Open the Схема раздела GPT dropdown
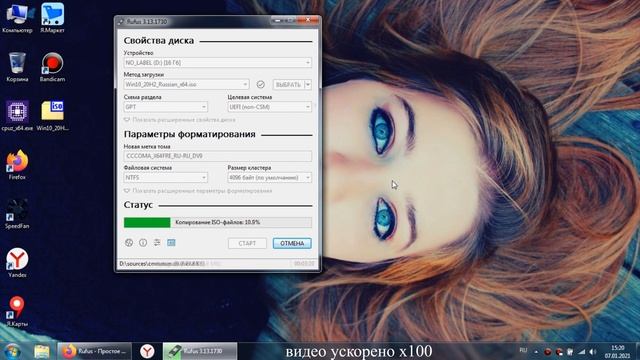The image size is (640, 360). click(166, 107)
